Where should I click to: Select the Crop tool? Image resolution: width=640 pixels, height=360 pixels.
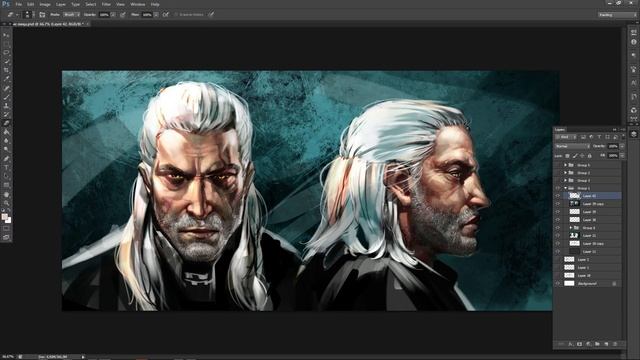pyautogui.click(x=6, y=70)
